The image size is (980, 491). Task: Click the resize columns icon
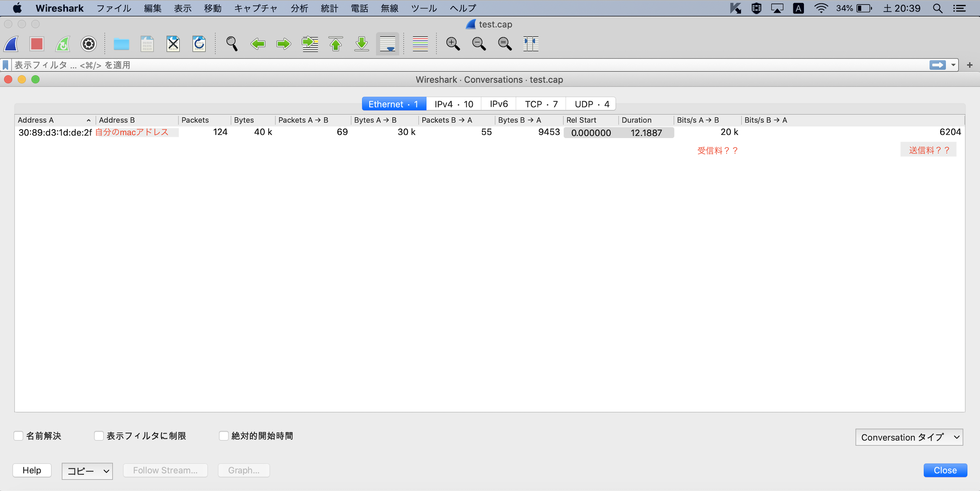[x=530, y=44]
